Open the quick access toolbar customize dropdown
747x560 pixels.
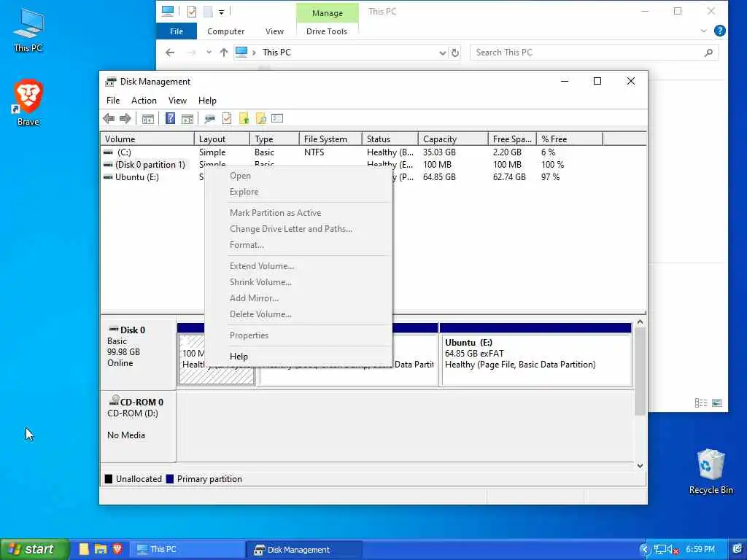(222, 12)
